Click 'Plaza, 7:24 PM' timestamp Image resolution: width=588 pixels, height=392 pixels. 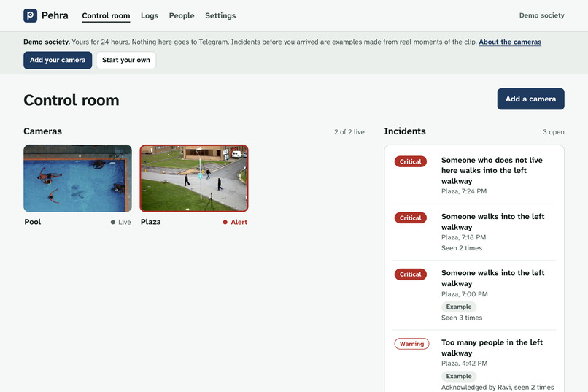pyautogui.click(x=464, y=191)
